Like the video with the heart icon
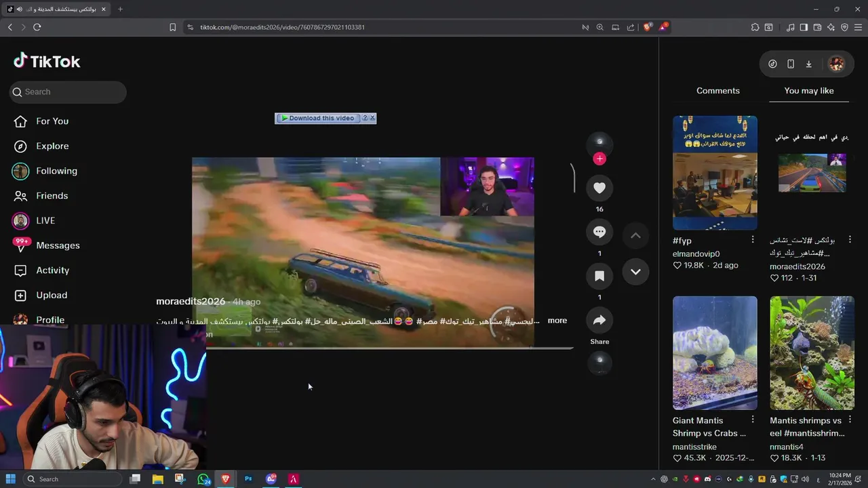The image size is (868, 488). tap(599, 188)
